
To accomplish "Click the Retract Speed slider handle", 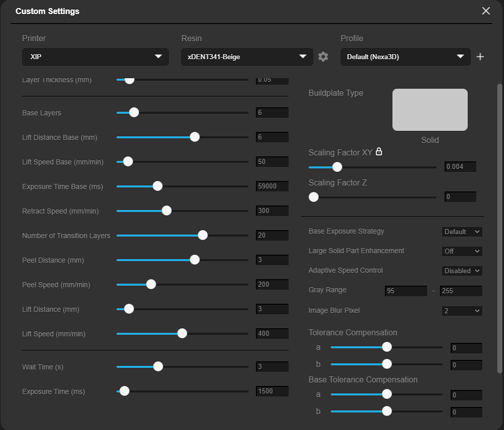I will coord(166,210).
